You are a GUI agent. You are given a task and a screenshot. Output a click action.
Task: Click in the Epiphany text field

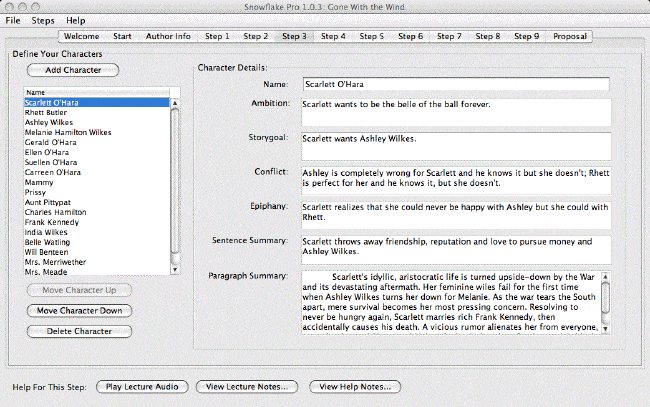click(x=456, y=215)
